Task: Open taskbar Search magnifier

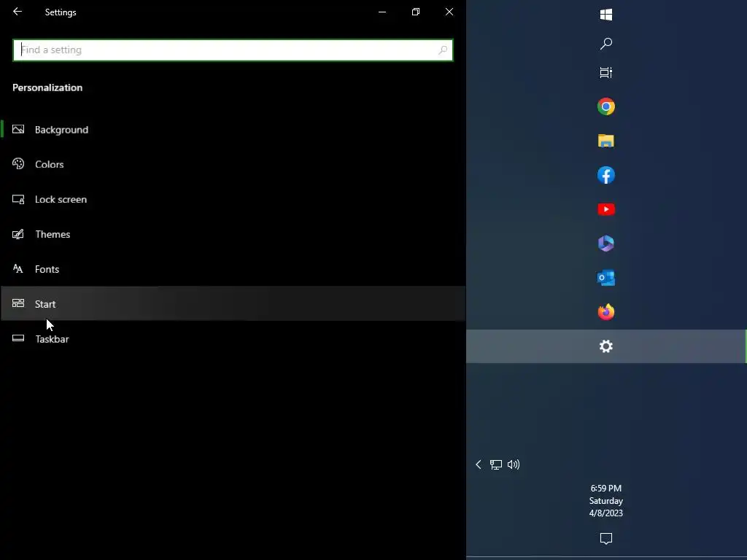Action: (606, 44)
